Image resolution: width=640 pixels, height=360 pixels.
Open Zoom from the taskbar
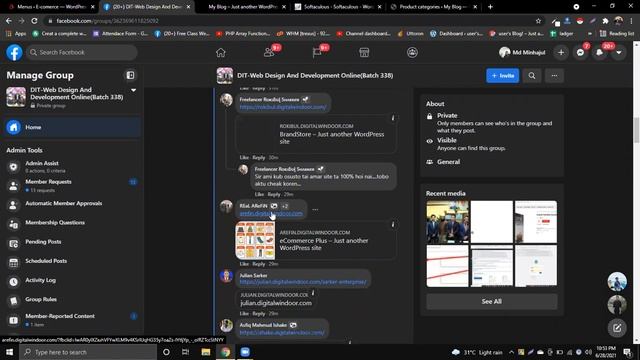pyautogui.click(x=245, y=352)
